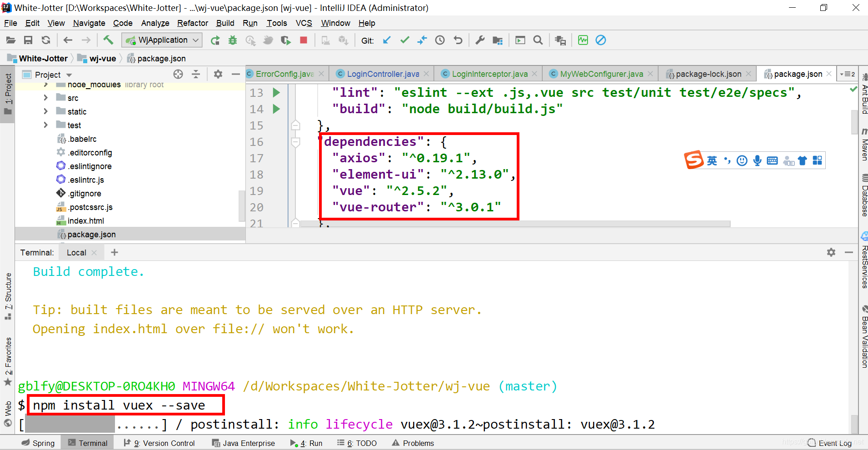Hide the Project panel

click(x=235, y=74)
